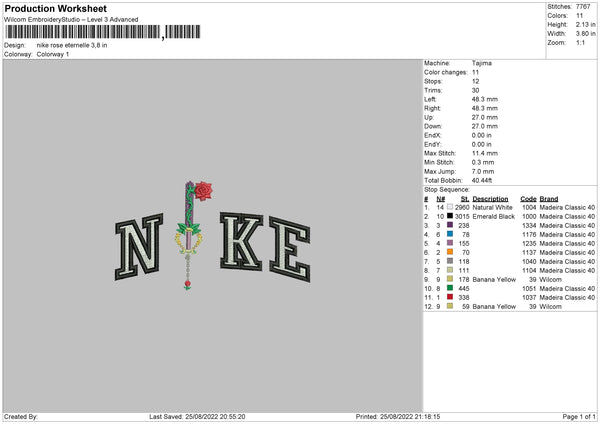Select the Machine value 'Tajima'
Image resolution: width=600 pixels, height=424 pixels.
click(482, 63)
